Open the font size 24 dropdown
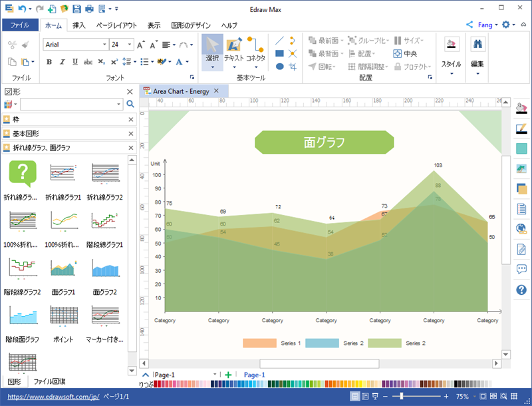The width and height of the screenshot is (532, 406). click(130, 45)
